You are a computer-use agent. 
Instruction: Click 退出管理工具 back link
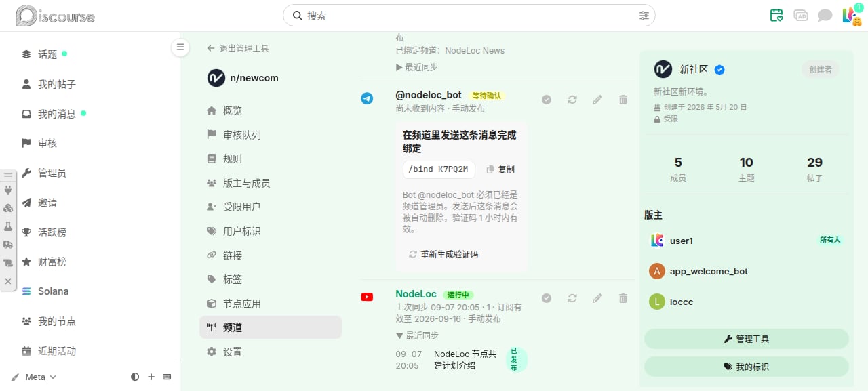238,49
